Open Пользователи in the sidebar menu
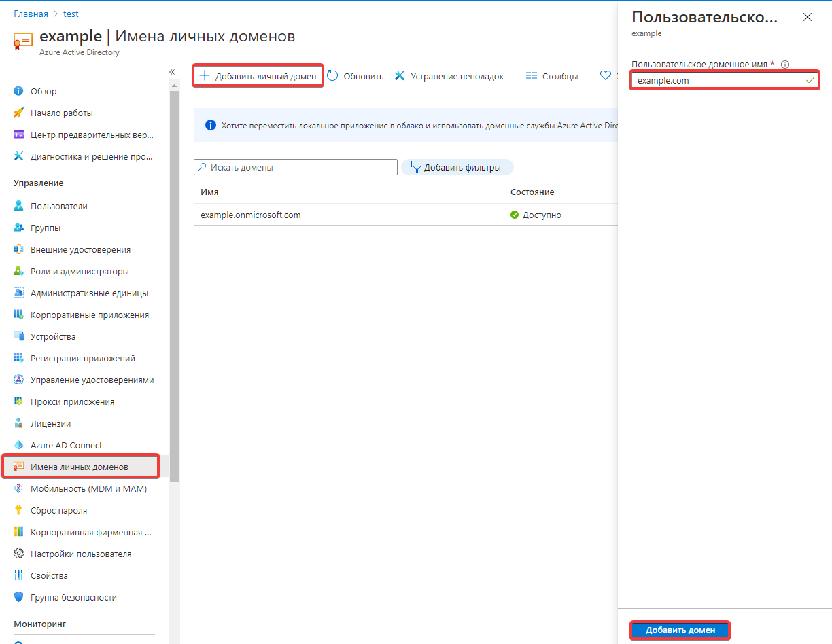Viewport: 832px width, 644px height. point(58,206)
